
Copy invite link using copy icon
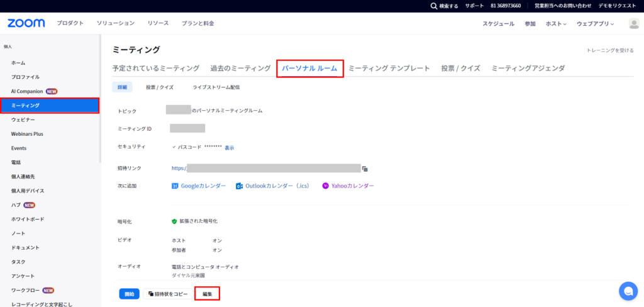tap(365, 169)
